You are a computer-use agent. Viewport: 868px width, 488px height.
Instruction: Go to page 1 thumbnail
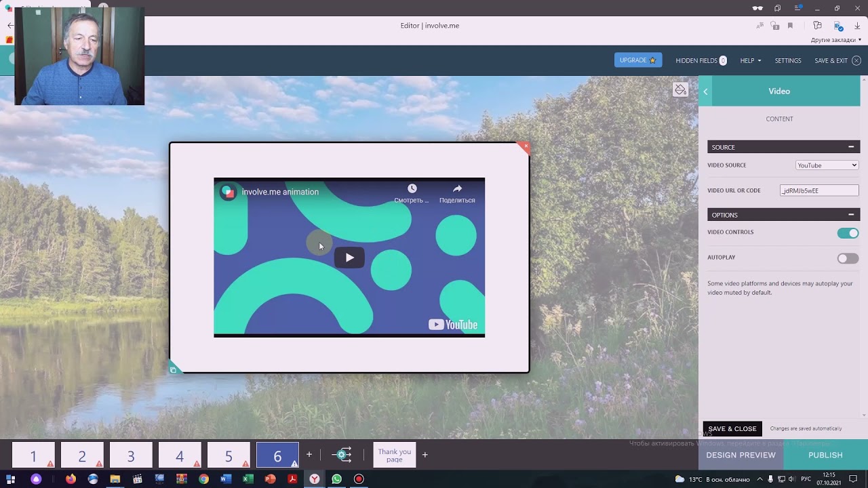tap(33, 455)
